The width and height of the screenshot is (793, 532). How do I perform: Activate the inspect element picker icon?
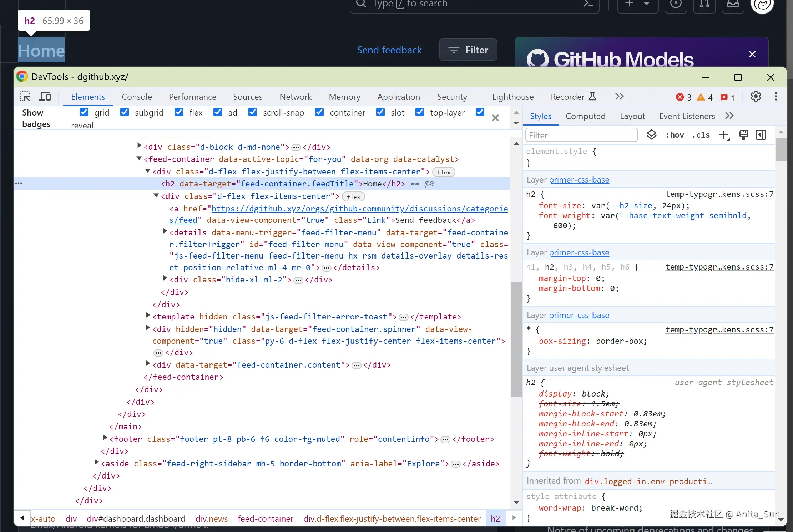[25, 97]
